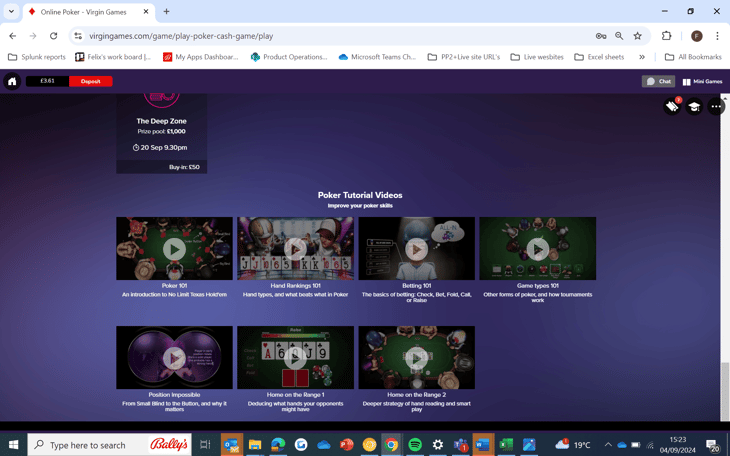Open the tickets icon with notification badge

[x=672, y=106]
